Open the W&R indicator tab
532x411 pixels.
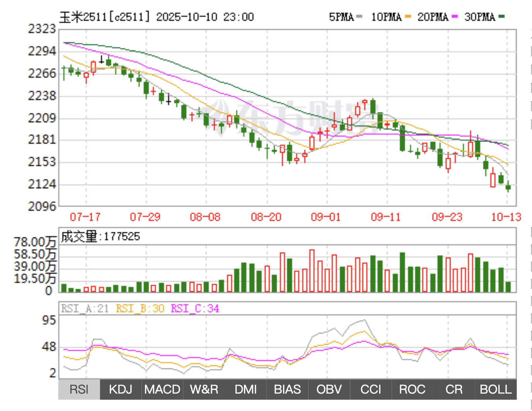[204, 389]
